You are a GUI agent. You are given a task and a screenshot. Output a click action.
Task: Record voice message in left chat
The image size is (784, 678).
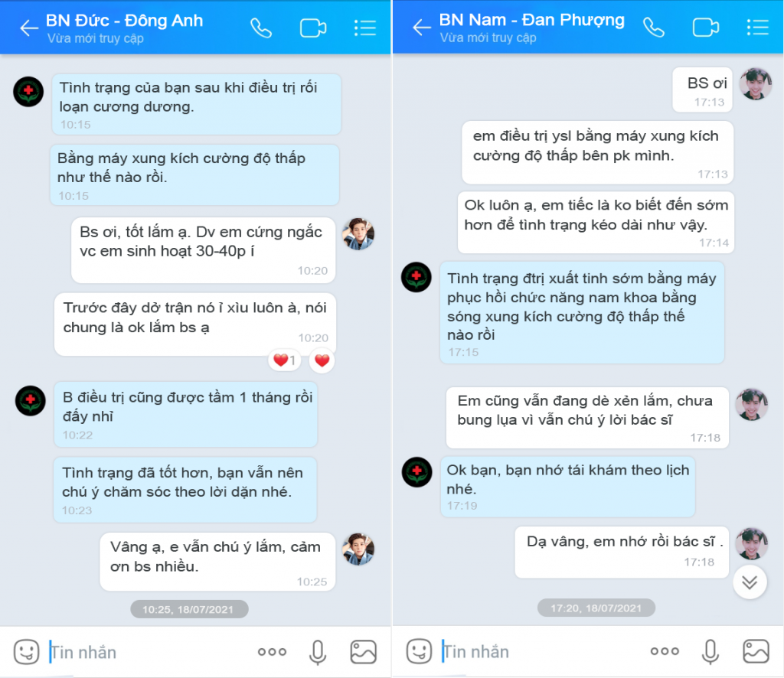click(318, 652)
